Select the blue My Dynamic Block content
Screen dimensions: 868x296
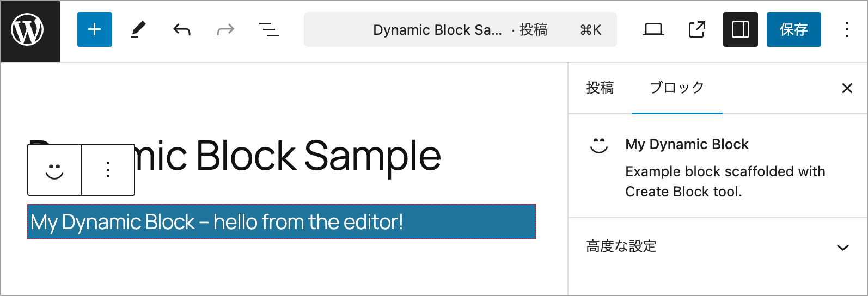[281, 222]
